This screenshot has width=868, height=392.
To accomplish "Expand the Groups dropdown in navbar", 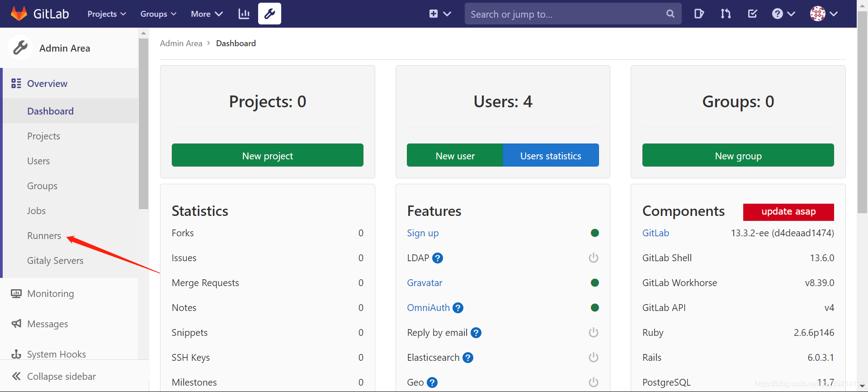I will [158, 14].
